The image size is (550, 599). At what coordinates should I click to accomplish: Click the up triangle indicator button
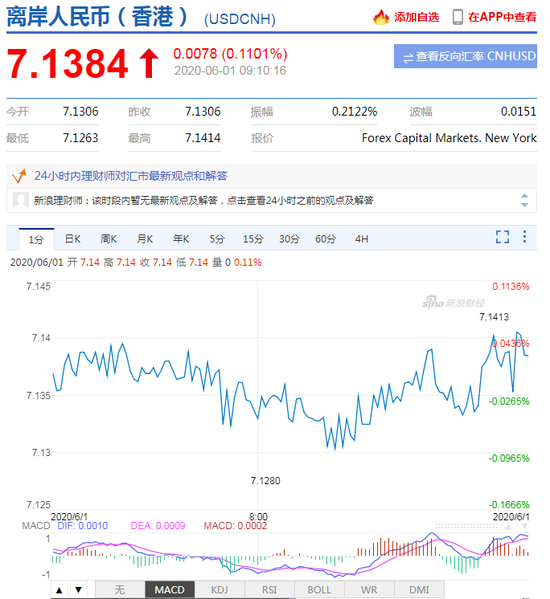click(x=59, y=590)
